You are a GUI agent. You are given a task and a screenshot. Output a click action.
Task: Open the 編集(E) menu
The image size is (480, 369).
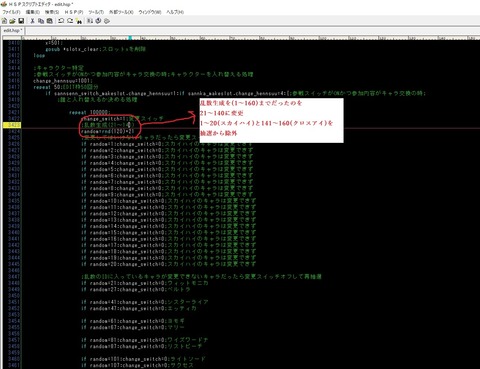[x=33, y=12]
